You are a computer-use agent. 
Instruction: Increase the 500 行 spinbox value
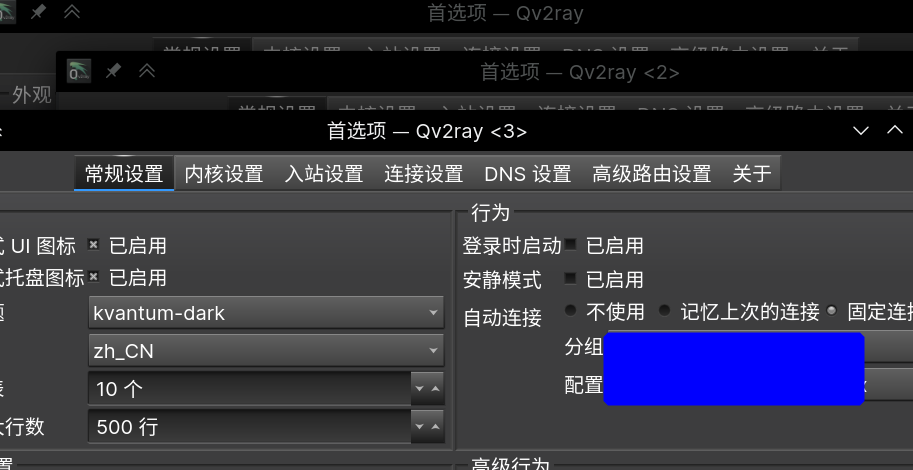pos(436,426)
